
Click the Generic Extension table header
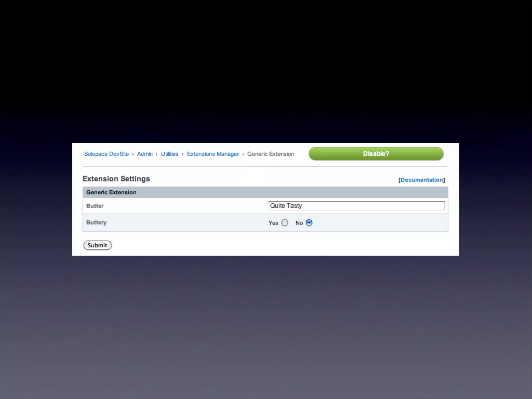[x=111, y=192]
